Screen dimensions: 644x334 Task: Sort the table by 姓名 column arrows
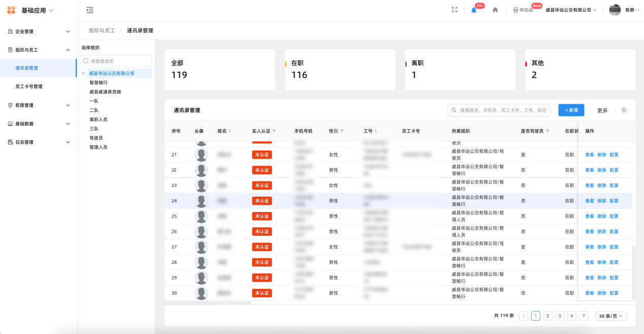point(230,131)
